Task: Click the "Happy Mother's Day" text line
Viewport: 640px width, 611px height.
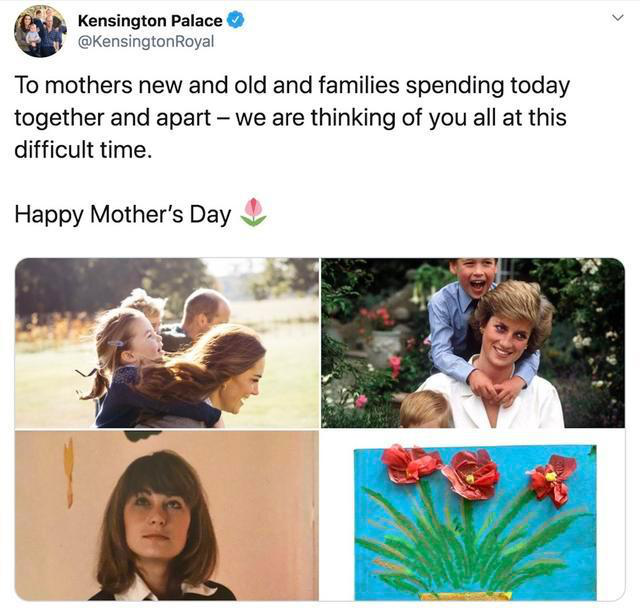Action: (x=123, y=213)
